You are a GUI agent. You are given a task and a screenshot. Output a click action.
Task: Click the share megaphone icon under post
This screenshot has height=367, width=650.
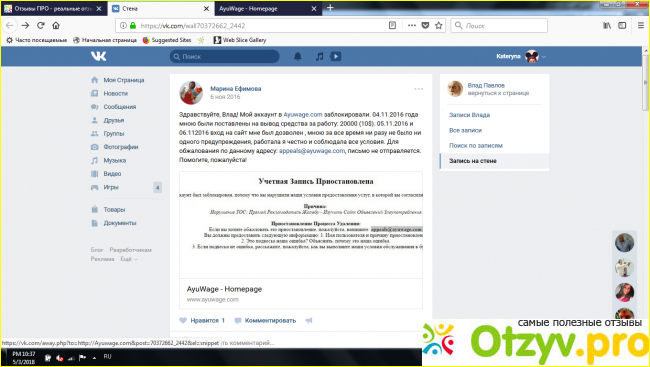pos(309,321)
